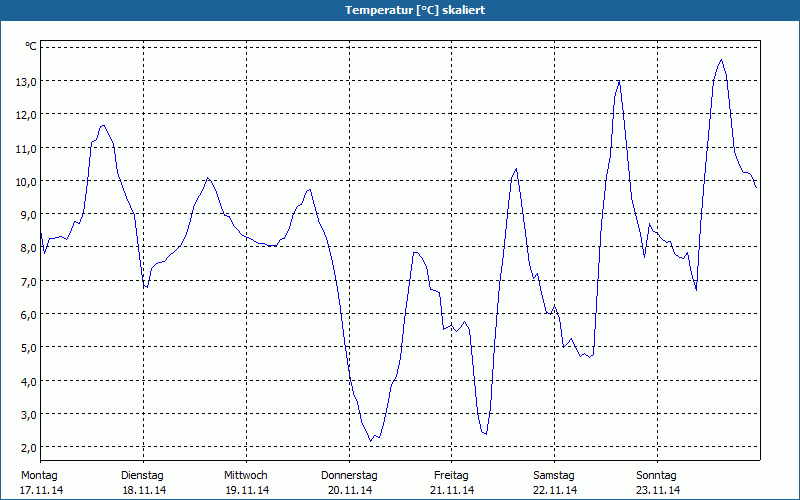This screenshot has height=500, width=800.
Task: Click the 13,0 y-axis value
Action: pos(26,81)
